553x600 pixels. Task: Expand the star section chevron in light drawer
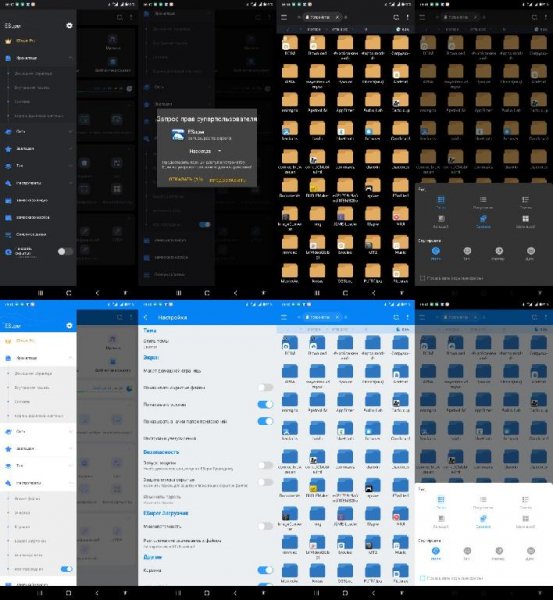tap(70, 448)
